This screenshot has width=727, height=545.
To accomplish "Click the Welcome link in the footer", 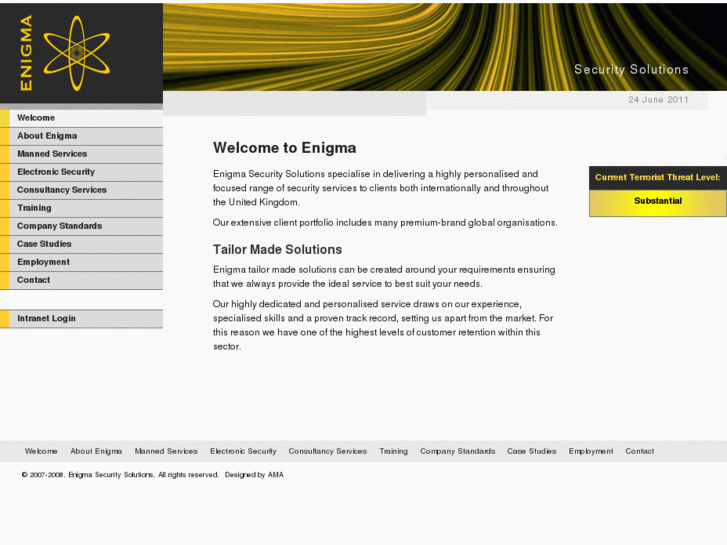I will 41,451.
